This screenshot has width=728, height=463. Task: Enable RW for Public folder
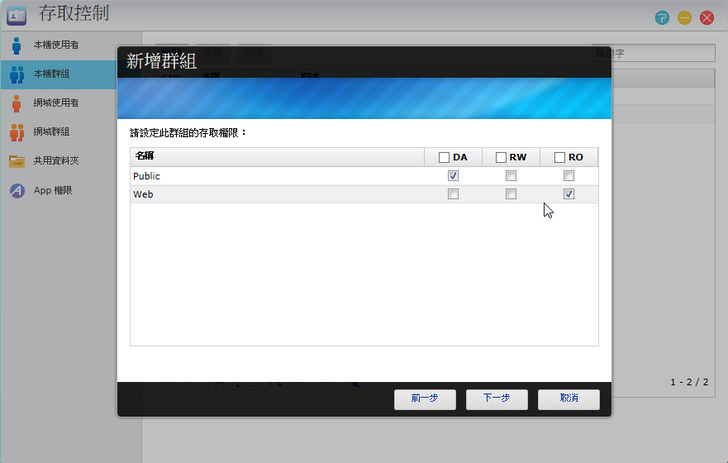511,176
